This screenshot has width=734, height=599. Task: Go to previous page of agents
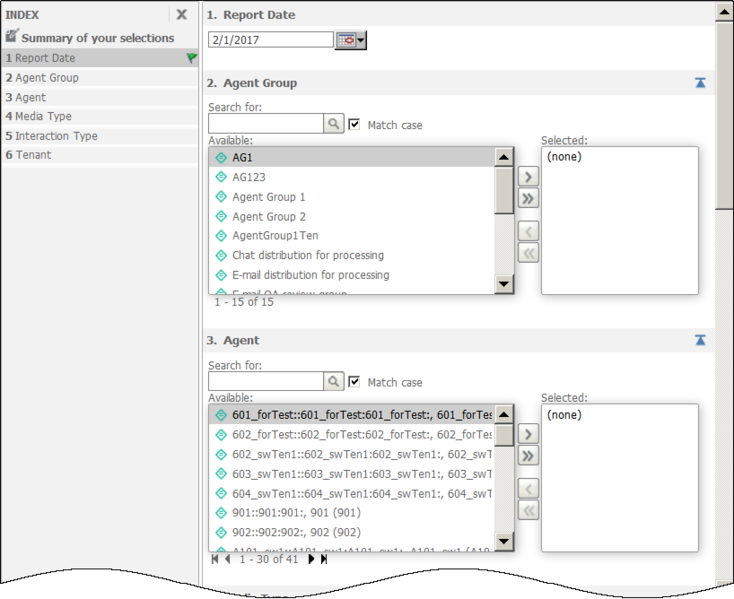[x=228, y=559]
